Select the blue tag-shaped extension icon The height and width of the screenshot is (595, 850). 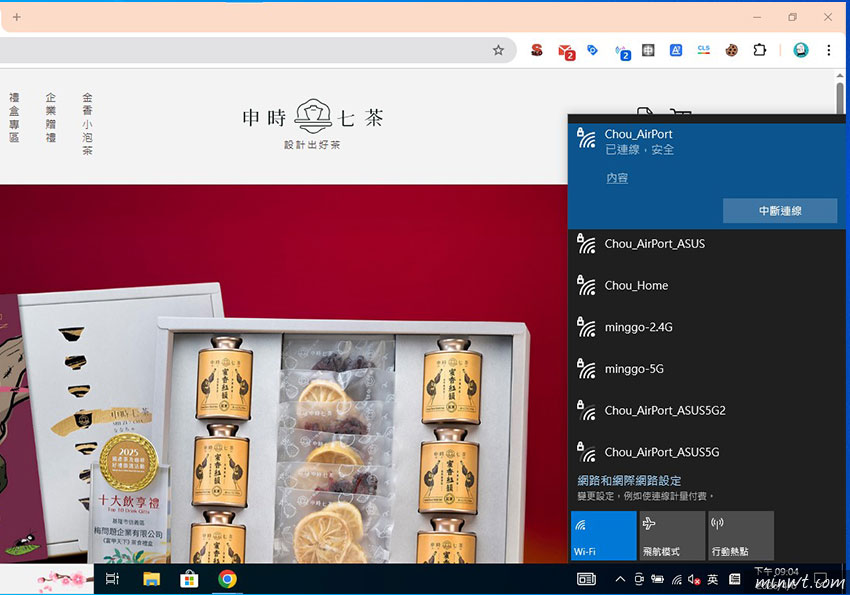(592, 50)
